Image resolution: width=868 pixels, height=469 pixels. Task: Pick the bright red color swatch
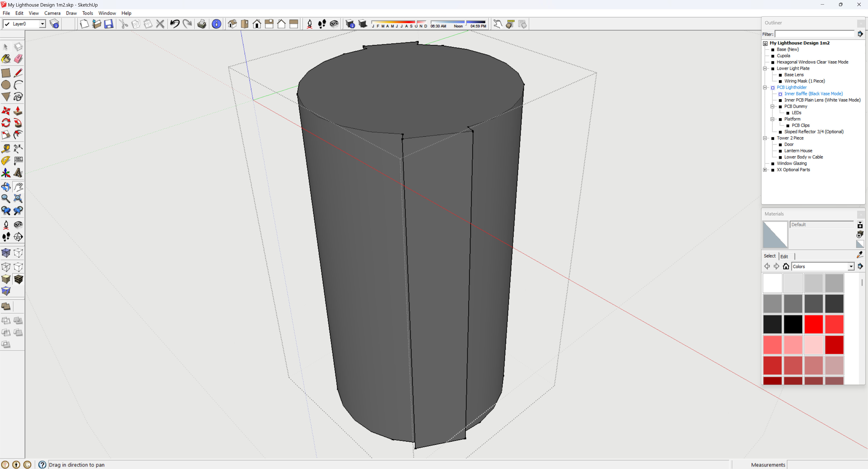click(x=814, y=324)
